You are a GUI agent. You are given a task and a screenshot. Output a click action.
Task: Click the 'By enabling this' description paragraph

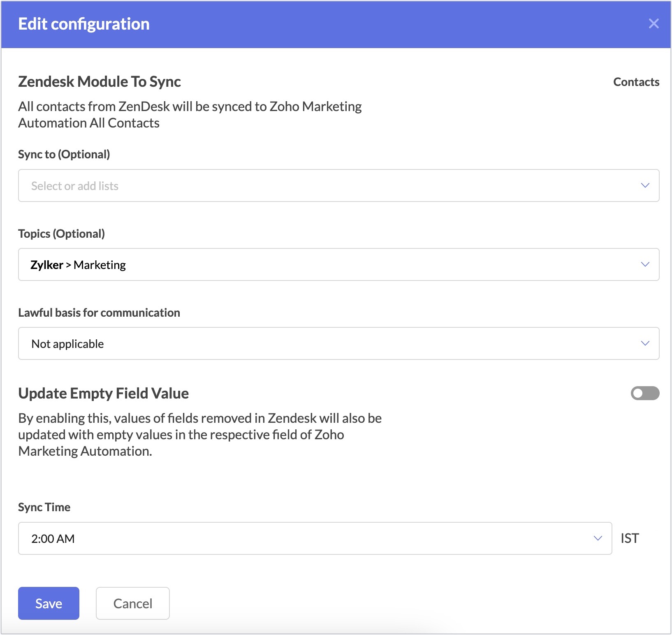[x=200, y=435]
